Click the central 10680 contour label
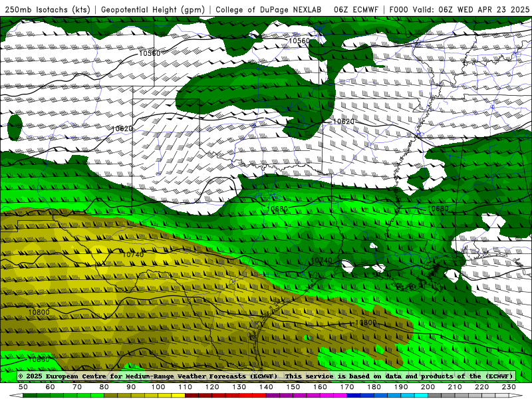Image resolution: width=532 pixels, height=399 pixels. click(277, 209)
